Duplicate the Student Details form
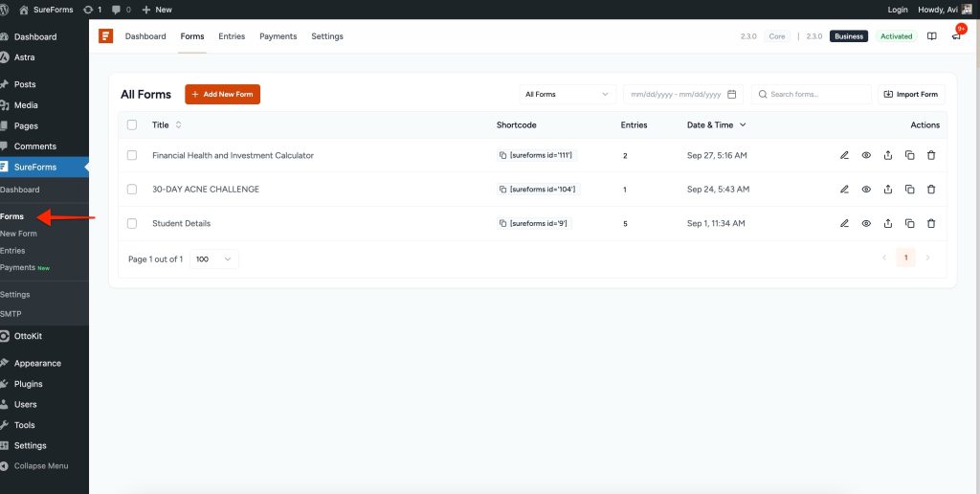Image resolution: width=980 pixels, height=494 pixels. click(909, 223)
